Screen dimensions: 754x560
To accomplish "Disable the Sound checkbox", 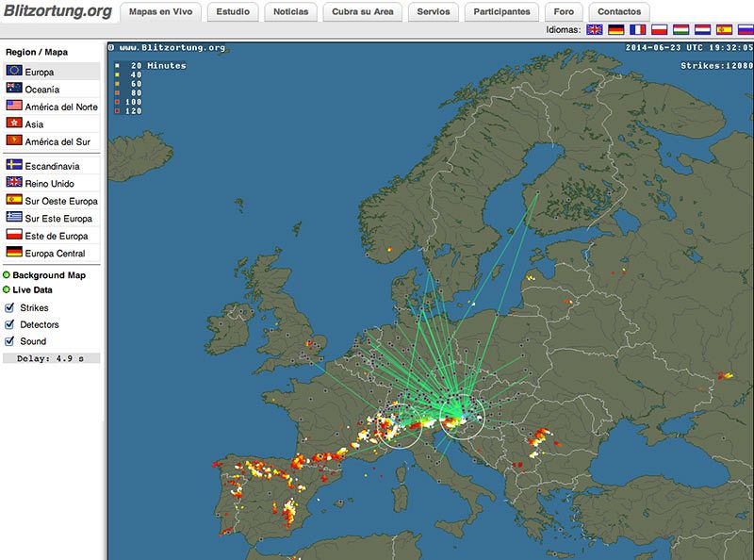I will (9, 342).
